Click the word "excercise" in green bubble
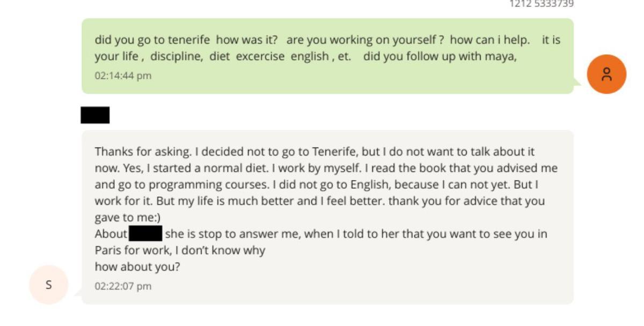644x326 pixels. coord(260,56)
